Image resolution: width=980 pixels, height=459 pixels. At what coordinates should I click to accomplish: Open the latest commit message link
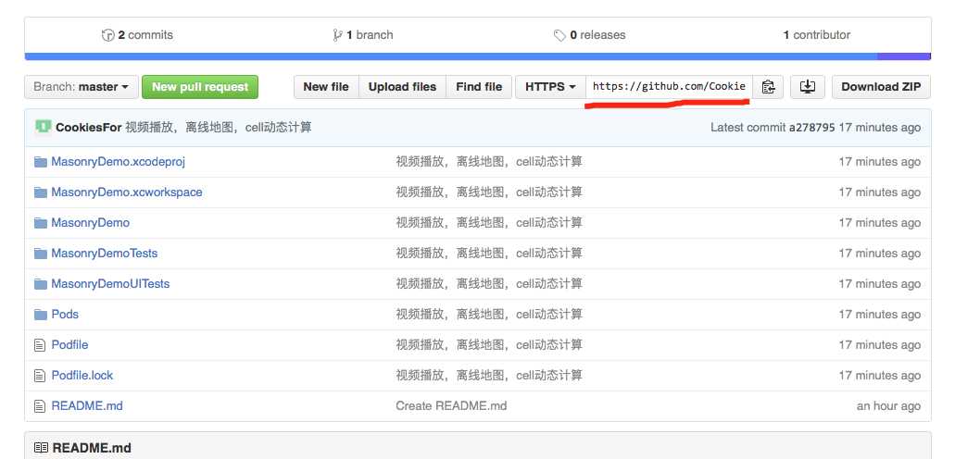pos(218,128)
